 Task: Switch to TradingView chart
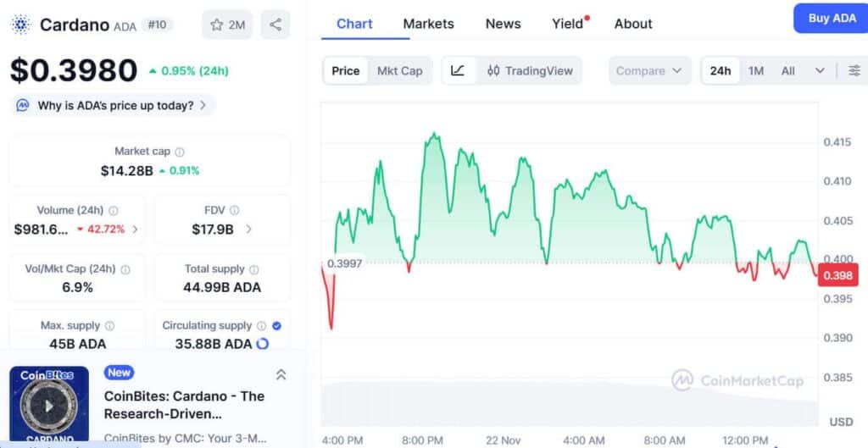coord(530,71)
